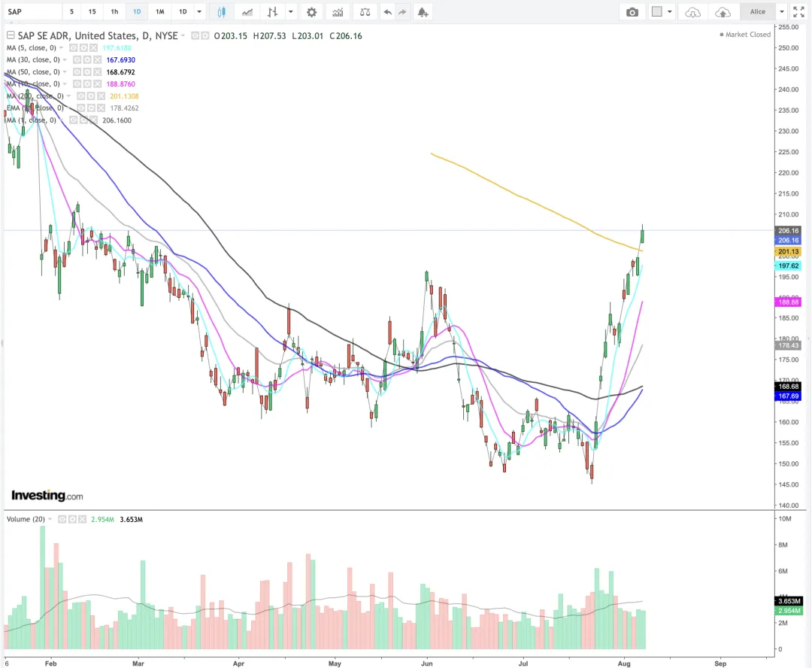Open settings gear for MA 188.8760 row
Image resolution: width=812 pixels, height=668 pixels.
(x=87, y=84)
